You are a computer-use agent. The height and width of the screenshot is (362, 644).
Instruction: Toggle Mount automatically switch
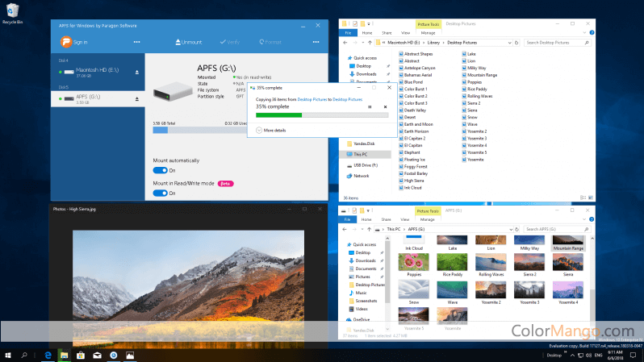tap(160, 170)
